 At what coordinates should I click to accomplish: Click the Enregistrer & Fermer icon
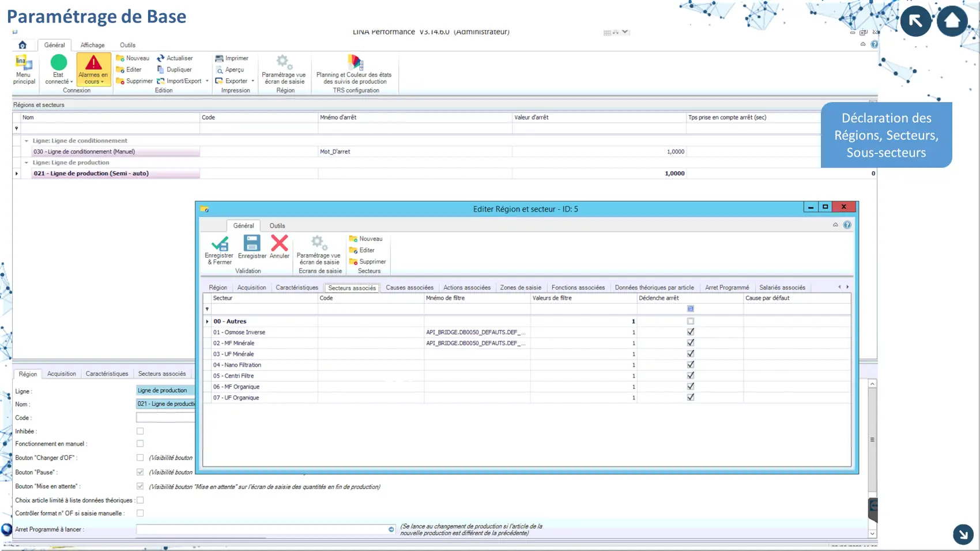pyautogui.click(x=219, y=244)
